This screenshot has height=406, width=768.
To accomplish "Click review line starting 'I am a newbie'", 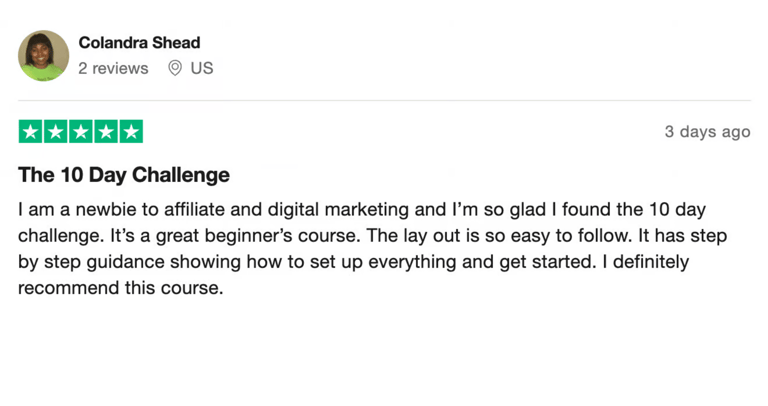I will (362, 210).
